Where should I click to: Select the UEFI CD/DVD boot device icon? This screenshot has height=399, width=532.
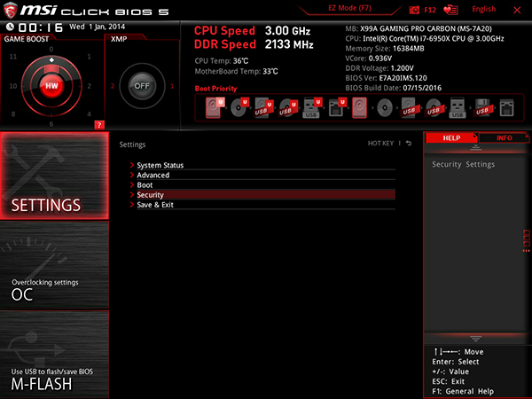pyautogui.click(x=239, y=107)
